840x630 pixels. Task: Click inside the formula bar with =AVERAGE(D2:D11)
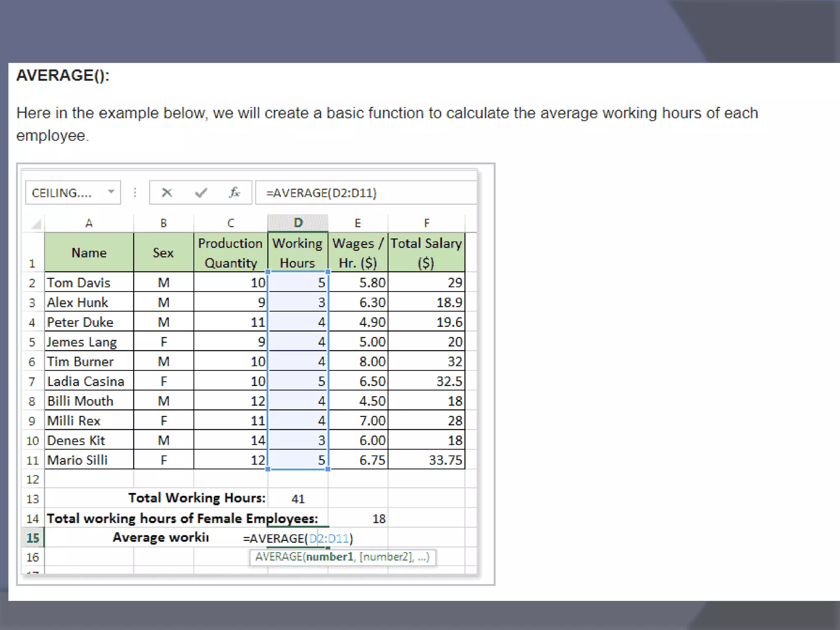point(365,193)
